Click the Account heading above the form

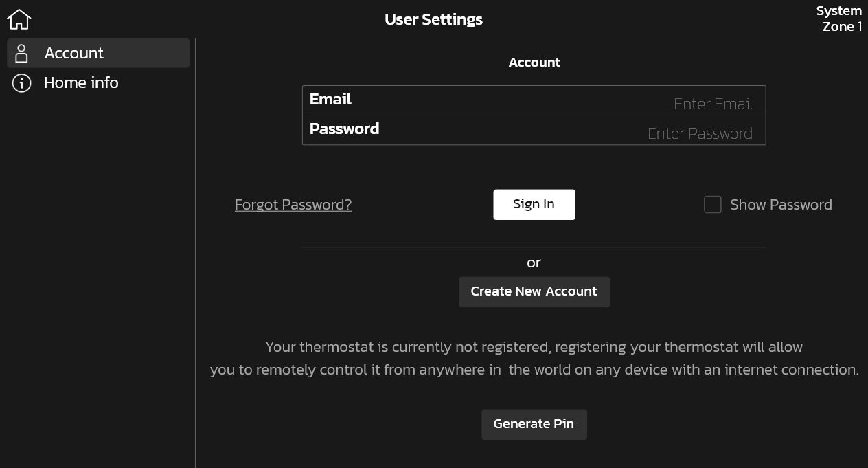coord(534,63)
